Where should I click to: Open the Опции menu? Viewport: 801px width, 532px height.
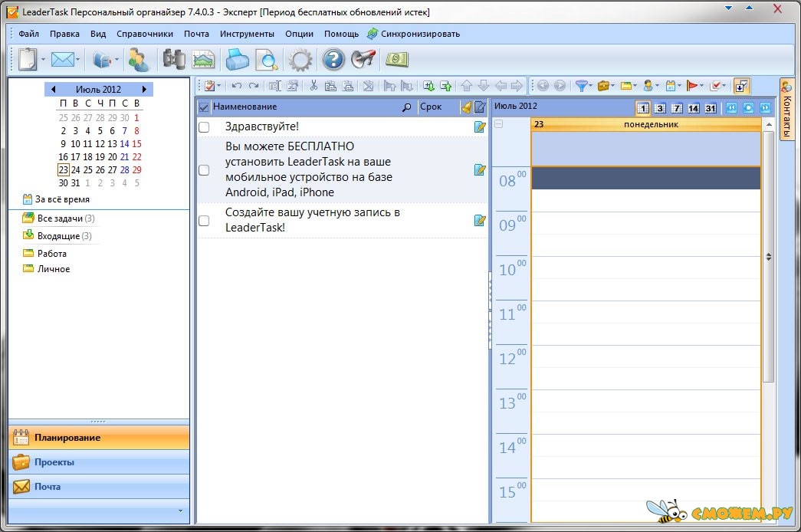(x=300, y=34)
